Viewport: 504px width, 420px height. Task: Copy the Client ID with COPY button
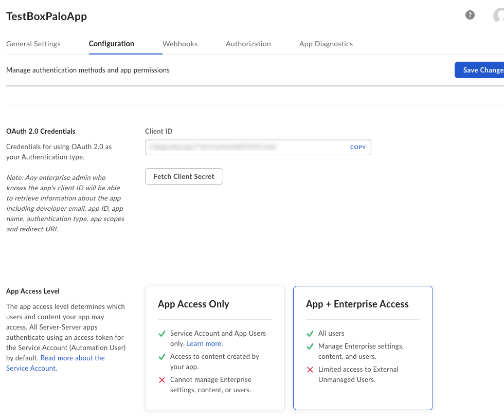[x=358, y=147]
